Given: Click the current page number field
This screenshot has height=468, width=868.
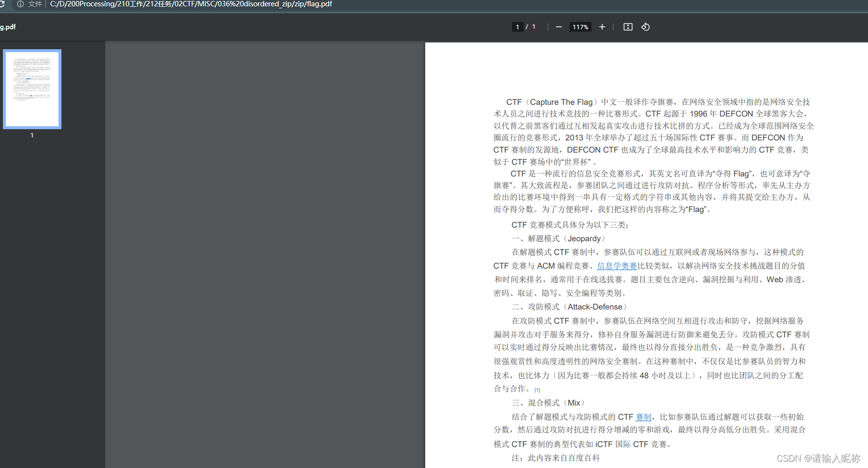Looking at the screenshot, I should point(517,27).
